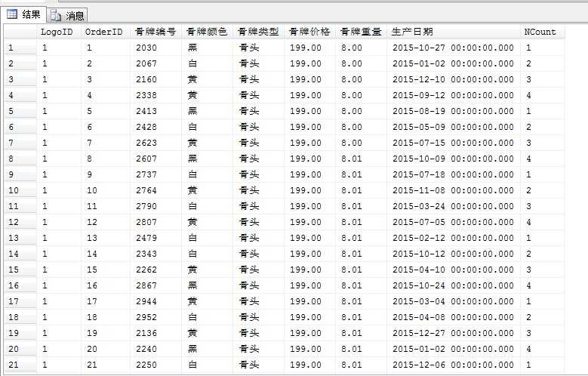Click the cell with 骨牌编号 2338
This screenshot has height=376, width=588.
[156, 95]
